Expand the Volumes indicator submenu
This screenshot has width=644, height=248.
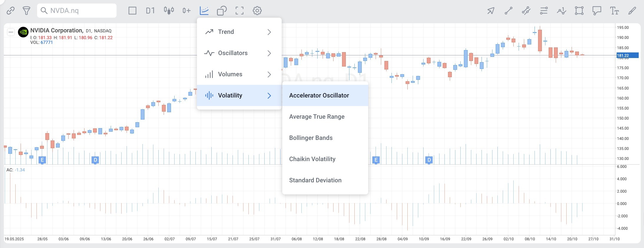[x=239, y=74]
